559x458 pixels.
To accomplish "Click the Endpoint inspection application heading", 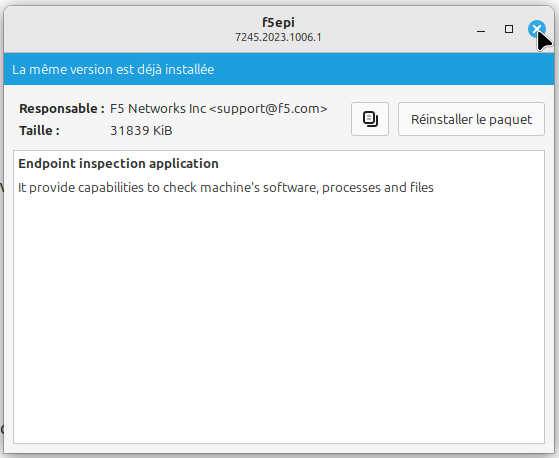I will pyautogui.click(x=118, y=164).
